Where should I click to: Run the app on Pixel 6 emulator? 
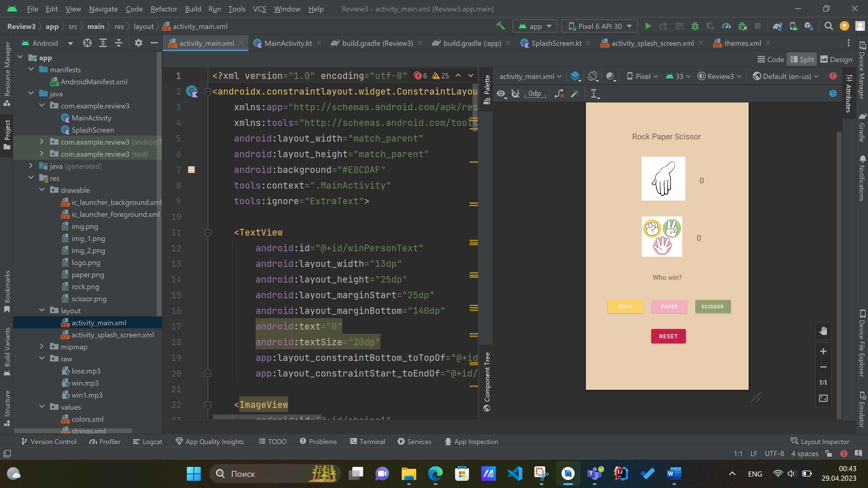[x=648, y=26]
